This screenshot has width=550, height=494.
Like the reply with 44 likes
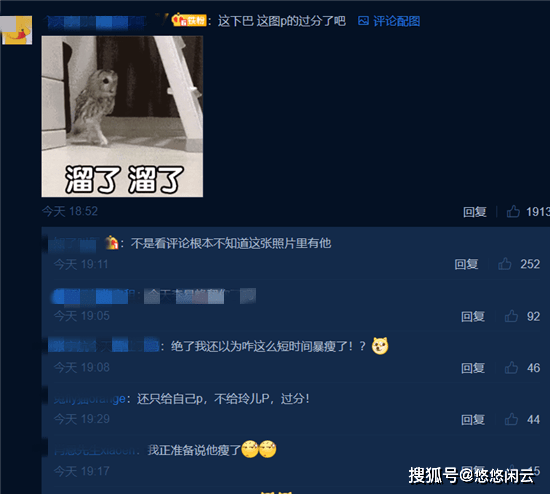pyautogui.click(x=511, y=419)
